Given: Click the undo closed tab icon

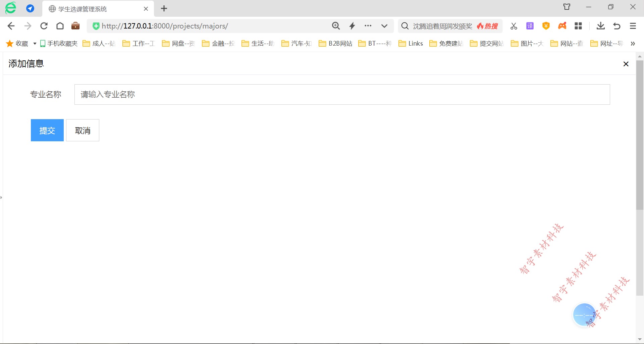Looking at the screenshot, I should coord(616,26).
